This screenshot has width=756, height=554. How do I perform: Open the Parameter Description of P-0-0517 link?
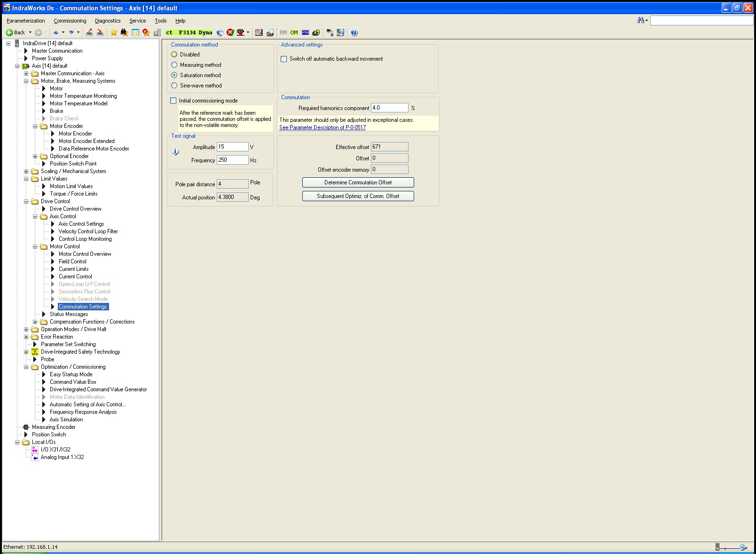point(323,127)
